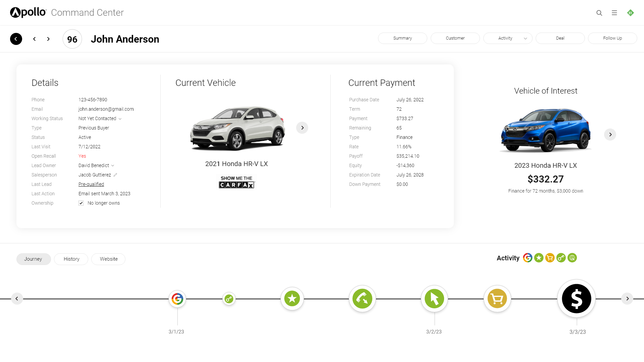Open the star event on timeline
The image size is (644, 362).
click(292, 299)
